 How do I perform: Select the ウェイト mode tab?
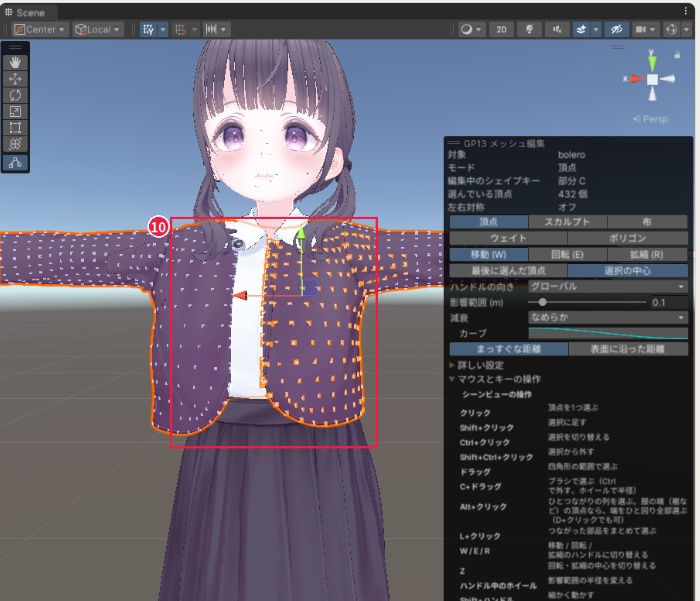click(508, 238)
